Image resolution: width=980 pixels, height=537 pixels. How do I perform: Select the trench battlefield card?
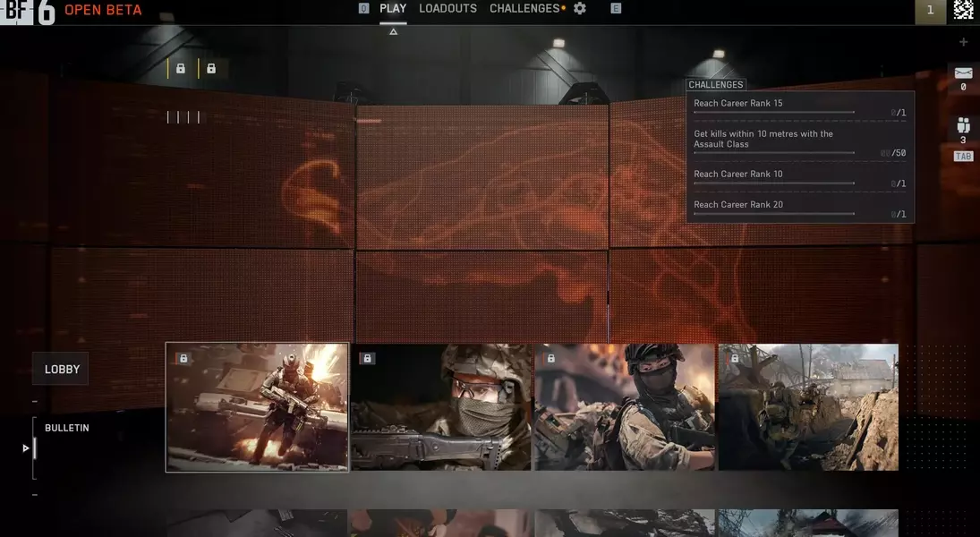[x=809, y=407]
